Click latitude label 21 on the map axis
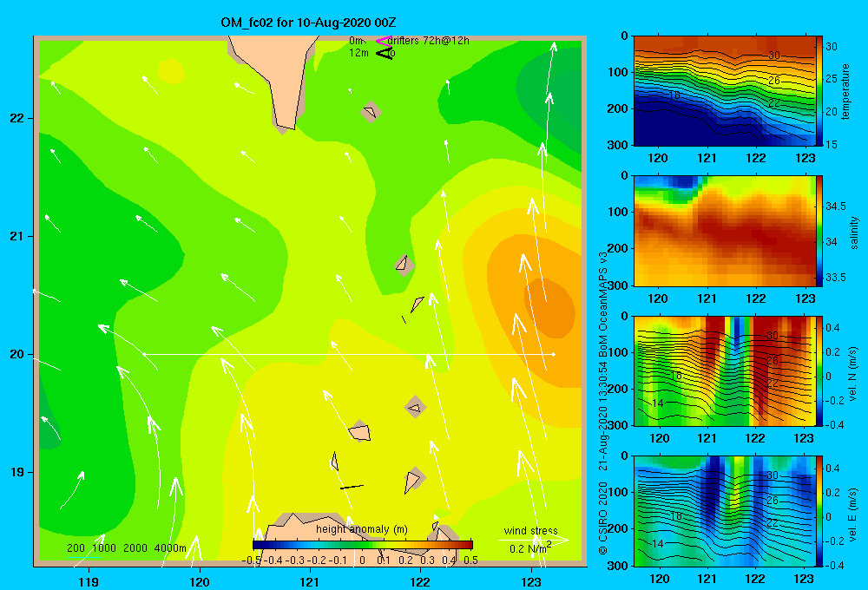The image size is (868, 590). 16,236
